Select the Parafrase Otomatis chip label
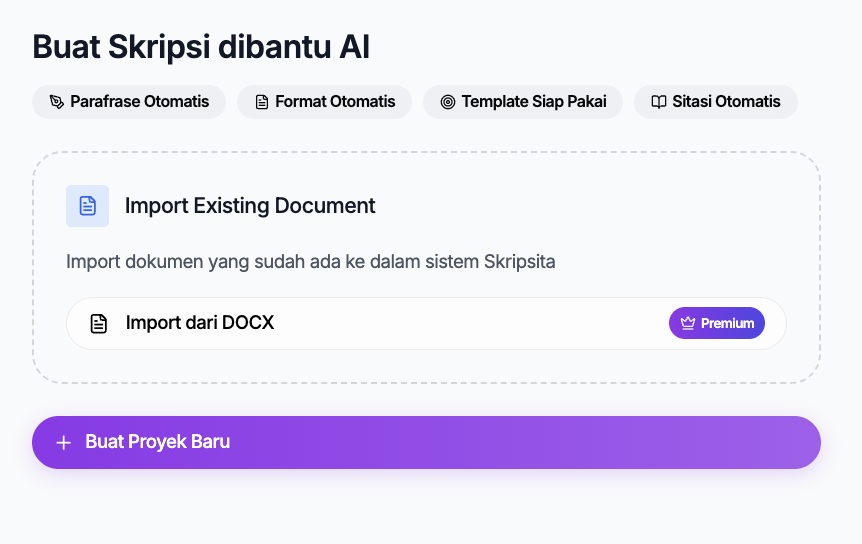The height and width of the screenshot is (544, 862). (x=140, y=102)
